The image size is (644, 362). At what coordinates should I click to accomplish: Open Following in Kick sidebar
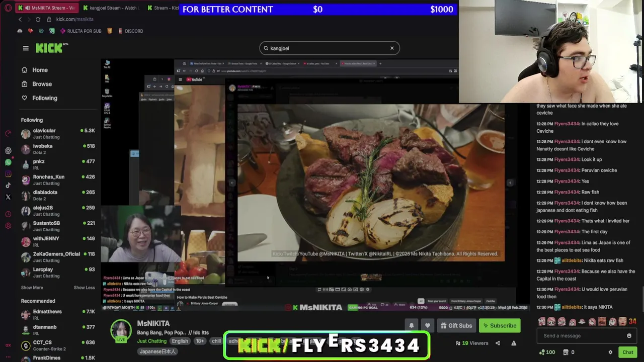[39, 98]
